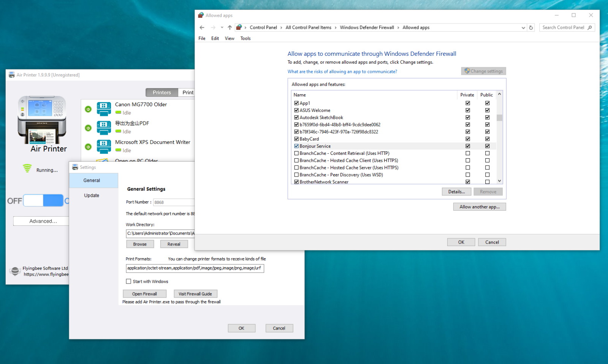608x364 pixels.
Task: Expand the address bar history dropdown
Action: [523, 28]
